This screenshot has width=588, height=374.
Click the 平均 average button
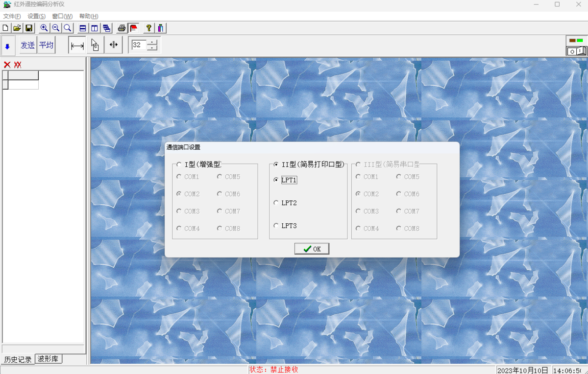pos(46,45)
